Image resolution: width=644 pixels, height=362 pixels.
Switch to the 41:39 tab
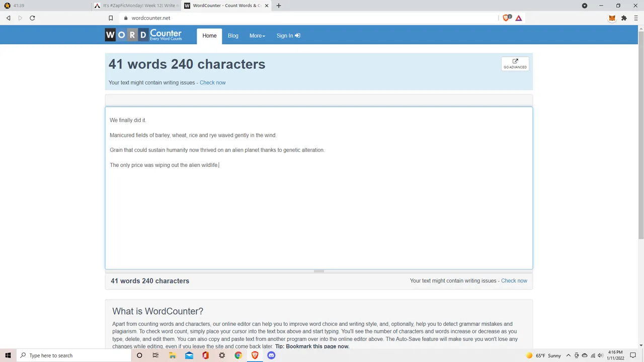pyautogui.click(x=45, y=6)
